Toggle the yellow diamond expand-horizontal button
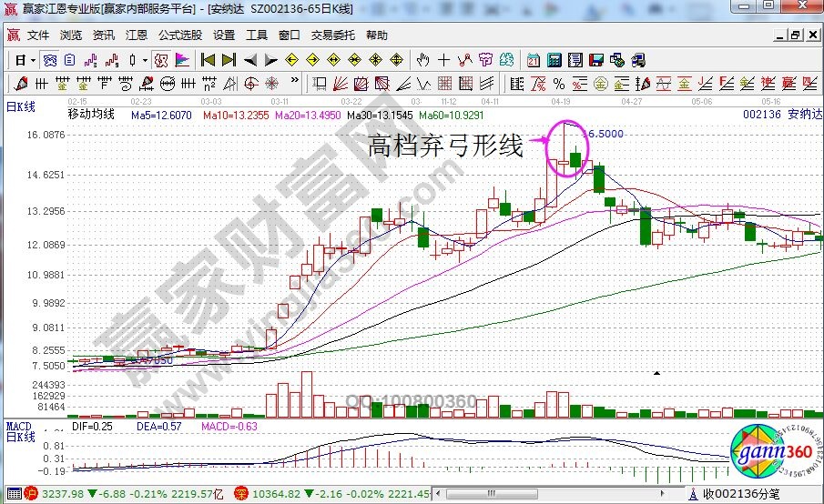 tap(333, 60)
